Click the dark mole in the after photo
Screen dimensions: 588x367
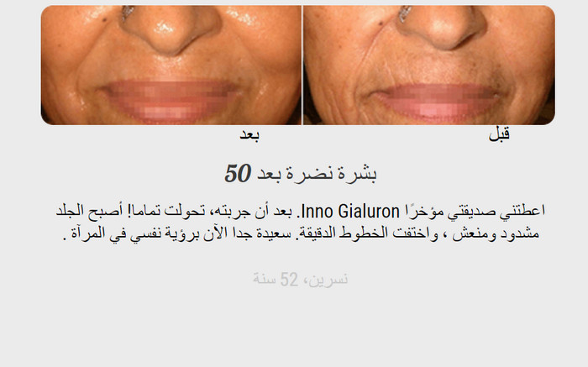[x=103, y=19]
